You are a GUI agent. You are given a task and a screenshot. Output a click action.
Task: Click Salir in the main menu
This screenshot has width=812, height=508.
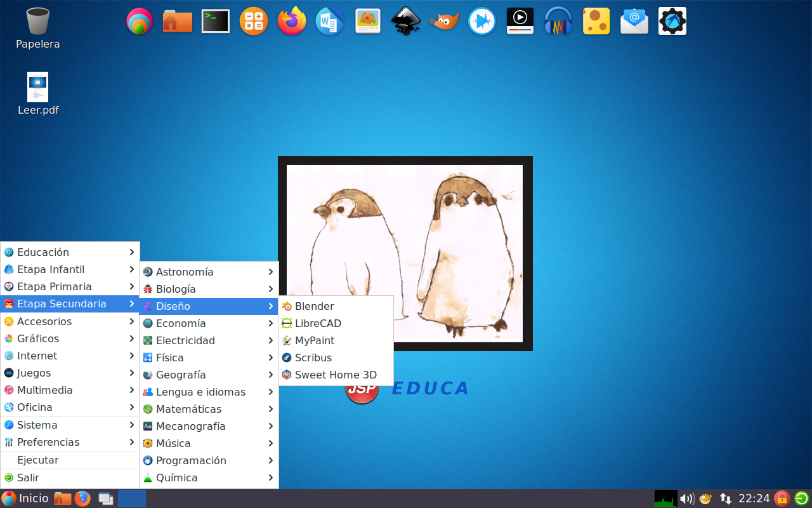click(x=28, y=478)
